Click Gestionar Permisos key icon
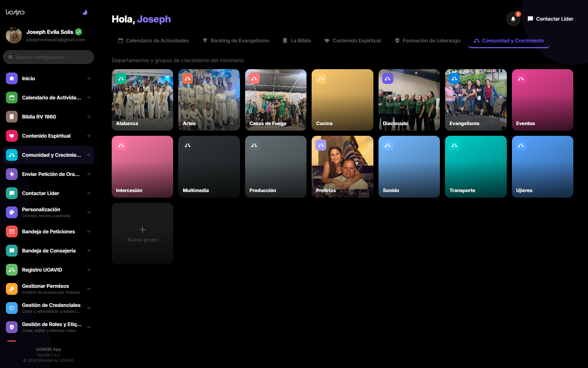 click(12, 289)
